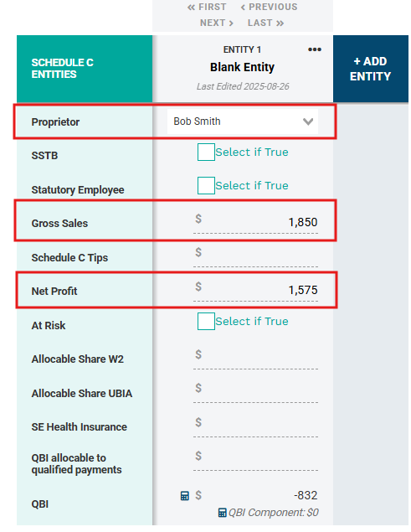This screenshot has width=411, height=532.
Task: Click the Net Profit amount field
Action: [x=255, y=291]
